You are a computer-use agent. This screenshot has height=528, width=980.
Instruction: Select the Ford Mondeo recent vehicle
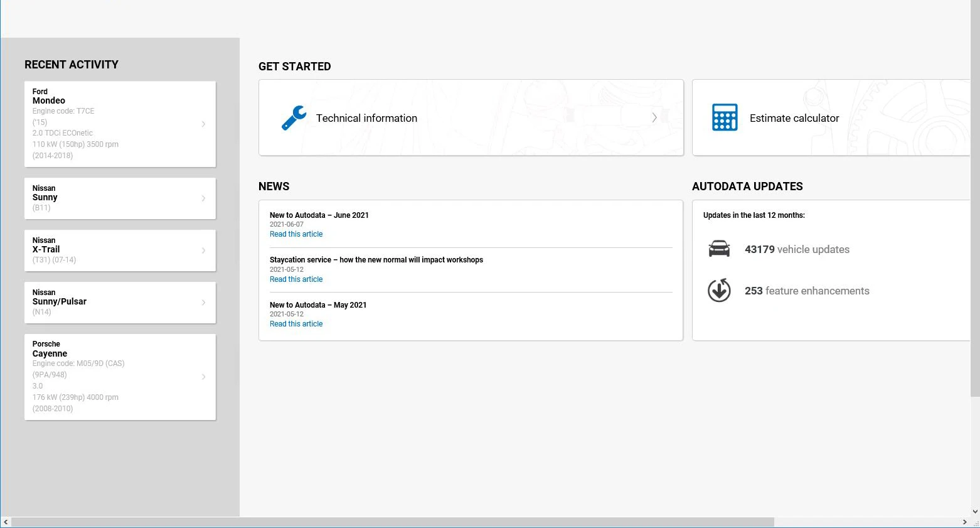pos(120,124)
